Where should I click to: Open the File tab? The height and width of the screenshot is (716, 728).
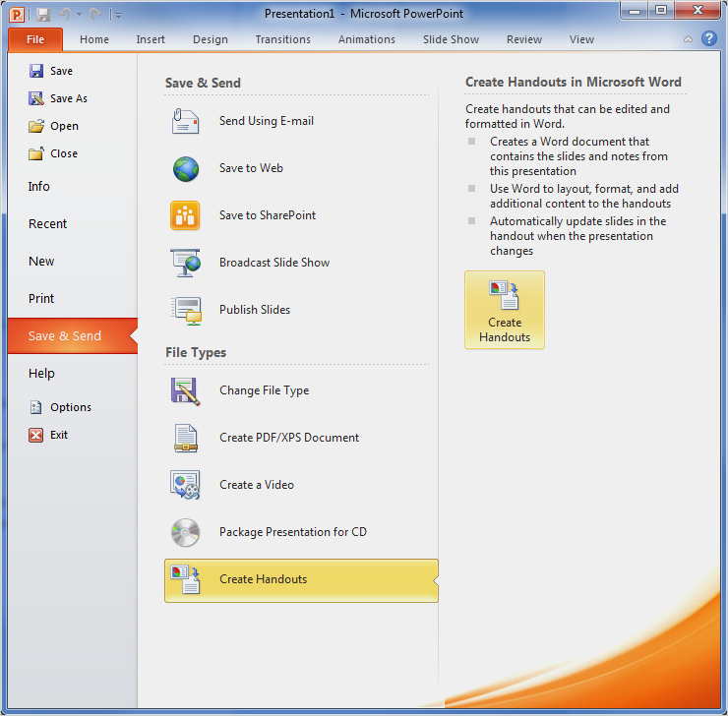pos(35,39)
